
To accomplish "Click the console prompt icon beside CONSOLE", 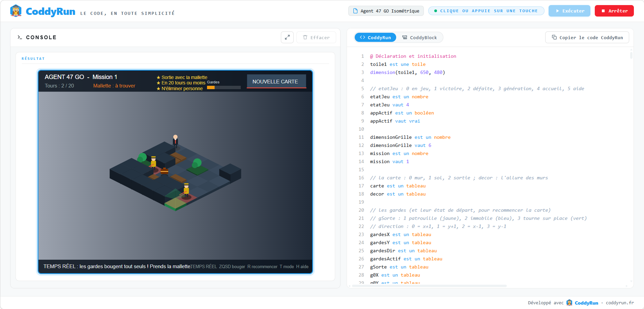I will pos(20,37).
